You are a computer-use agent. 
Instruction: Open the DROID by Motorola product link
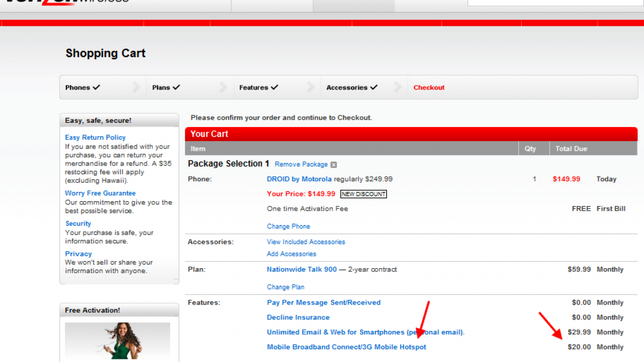[x=299, y=179]
